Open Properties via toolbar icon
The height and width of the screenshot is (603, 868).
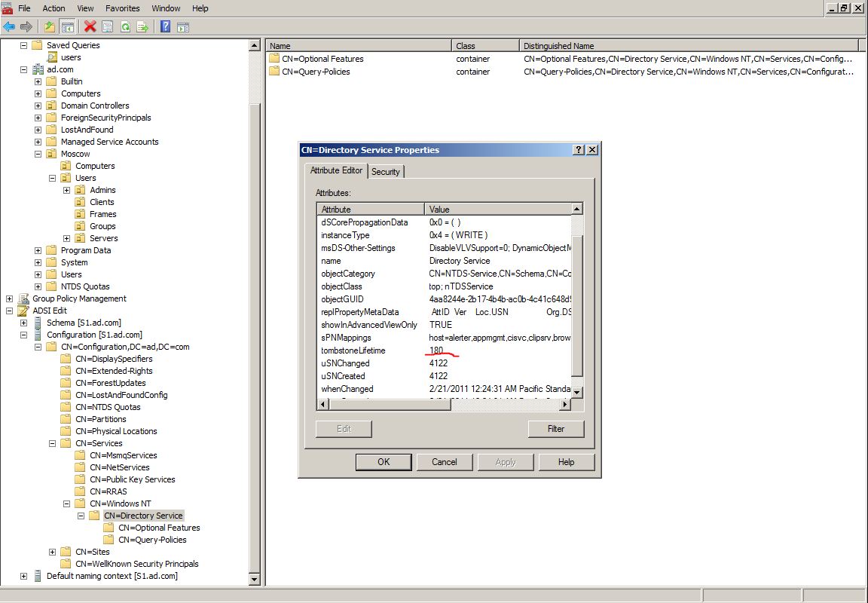(x=108, y=26)
